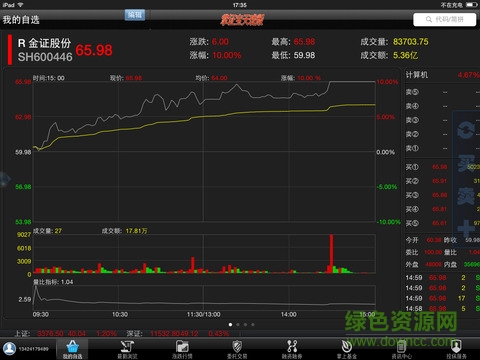480x360 pixels.
Task: Tap the 成交额 value 5.36亿
Action: pos(405,55)
